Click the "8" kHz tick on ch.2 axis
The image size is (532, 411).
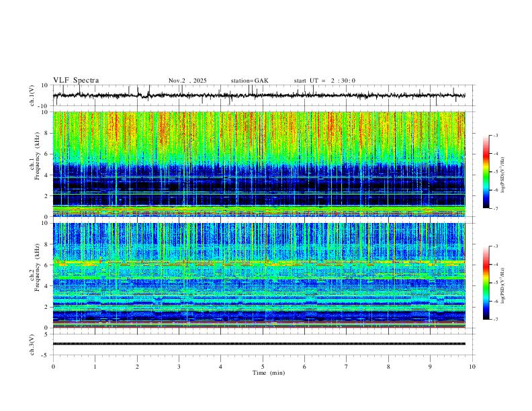point(47,244)
